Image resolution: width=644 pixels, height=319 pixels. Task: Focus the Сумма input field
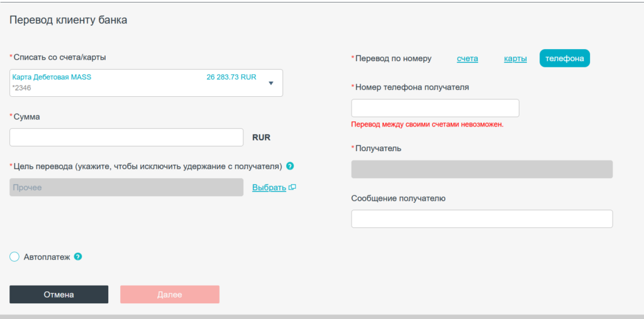pos(126,137)
